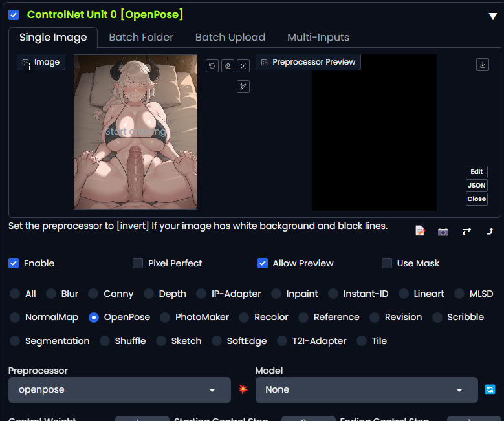The height and width of the screenshot is (421, 504).
Task: Select the All control type
Action: point(15,294)
